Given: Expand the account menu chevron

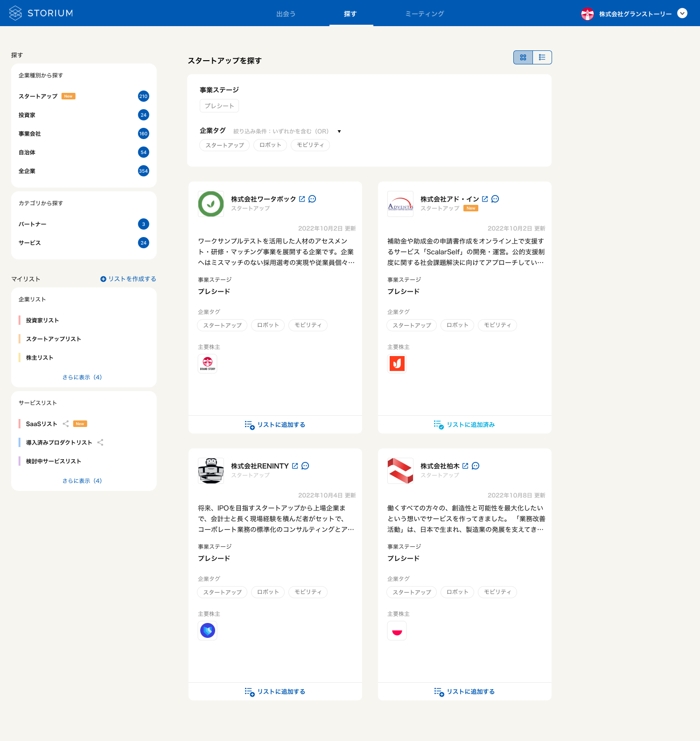Looking at the screenshot, I should click(682, 14).
